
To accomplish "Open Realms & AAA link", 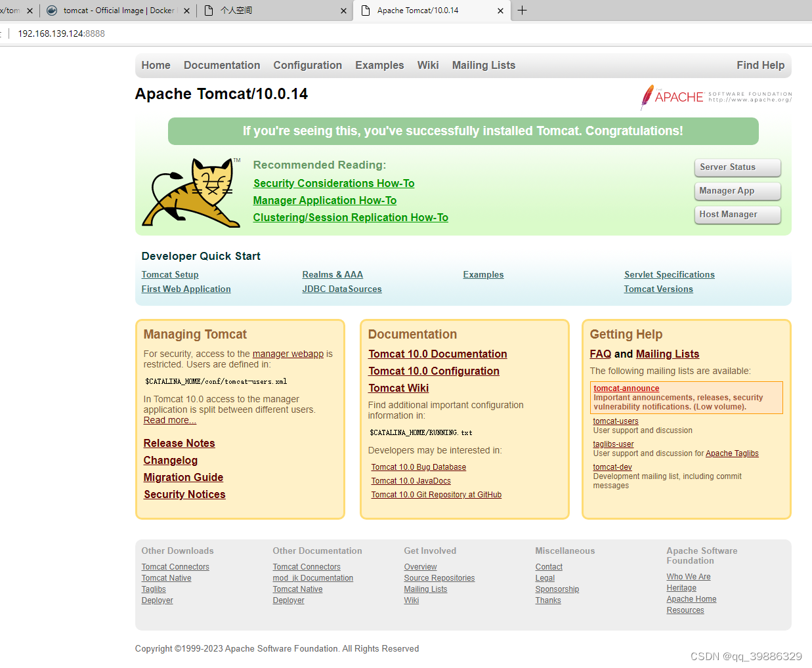I will point(333,274).
